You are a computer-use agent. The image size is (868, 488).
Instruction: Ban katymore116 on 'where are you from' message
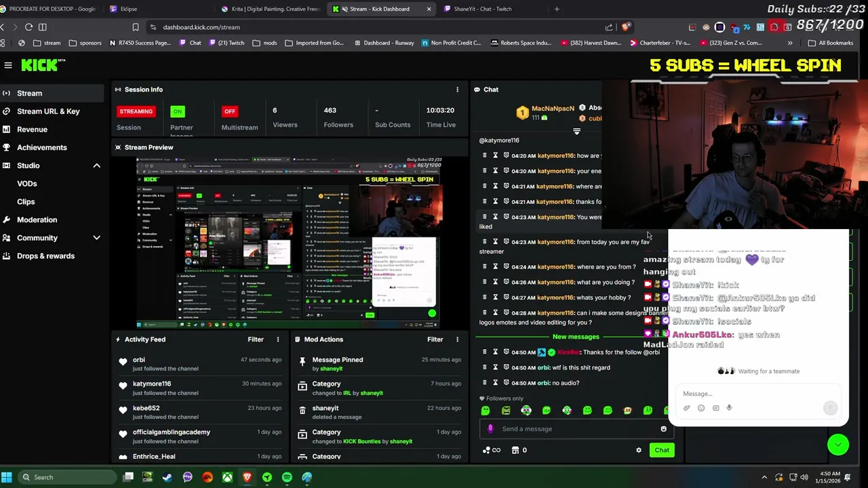pos(506,266)
